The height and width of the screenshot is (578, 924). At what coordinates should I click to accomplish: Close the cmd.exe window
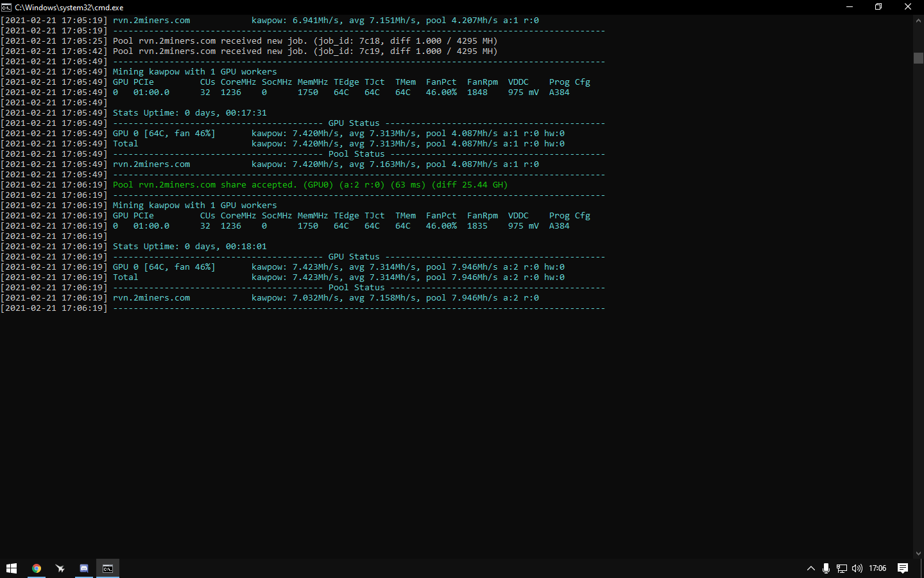point(908,7)
